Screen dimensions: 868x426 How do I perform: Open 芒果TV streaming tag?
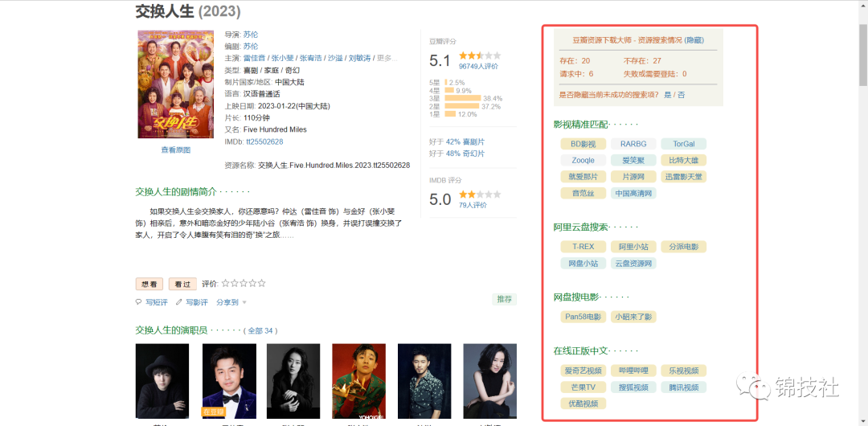pyautogui.click(x=583, y=387)
